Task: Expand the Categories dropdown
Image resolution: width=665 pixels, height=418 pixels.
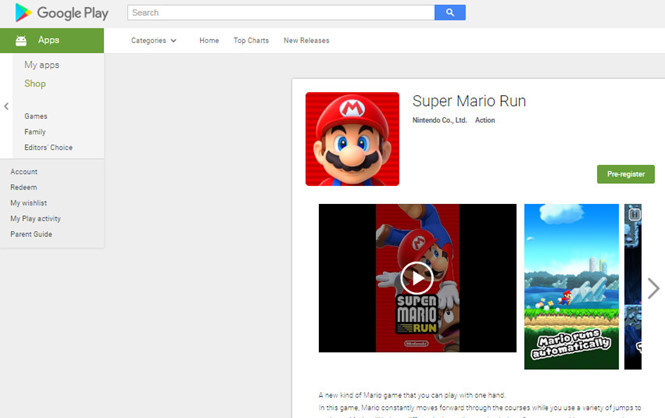Action: coord(154,41)
